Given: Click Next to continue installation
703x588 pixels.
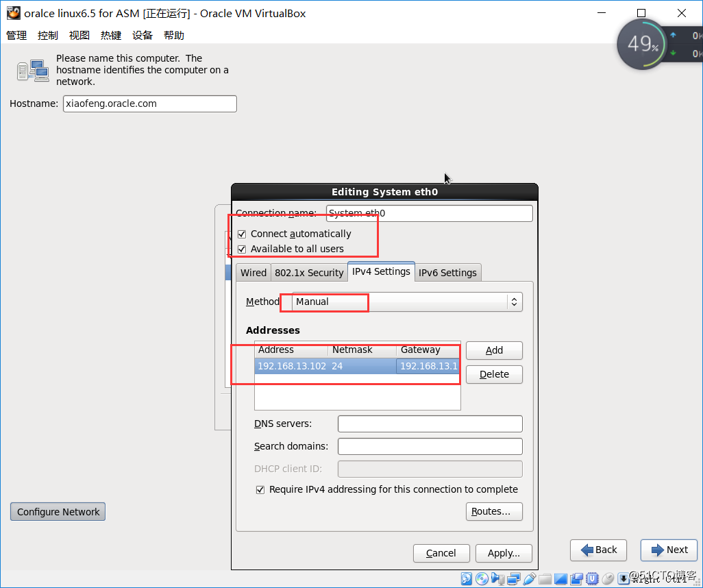Looking at the screenshot, I should coord(669,550).
